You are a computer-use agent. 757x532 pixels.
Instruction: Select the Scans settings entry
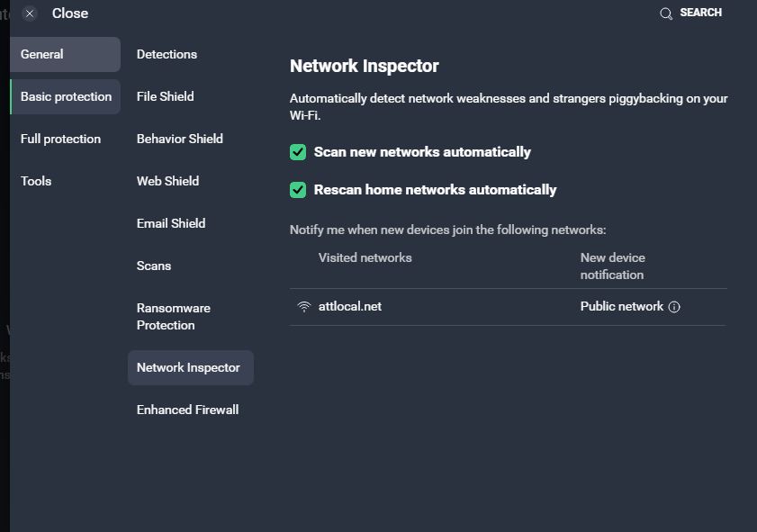[x=153, y=266]
